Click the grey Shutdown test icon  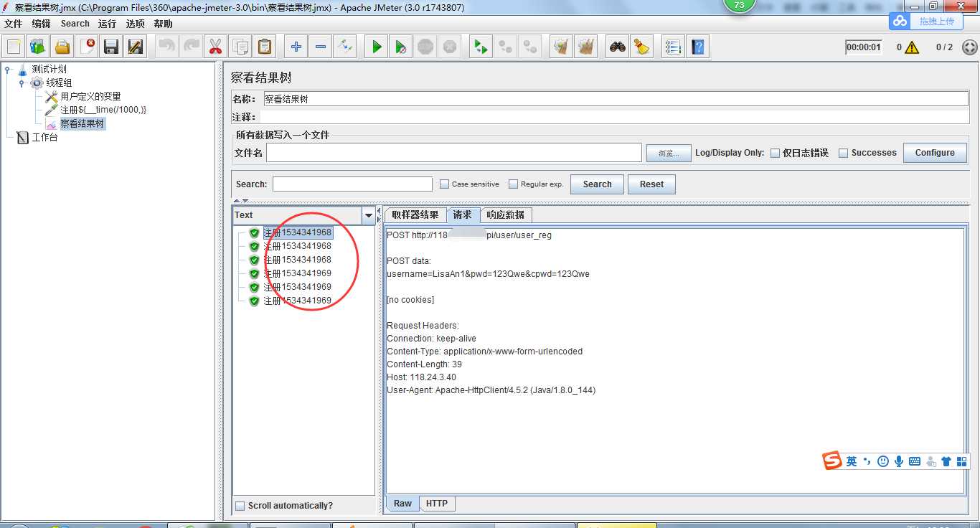click(x=450, y=47)
